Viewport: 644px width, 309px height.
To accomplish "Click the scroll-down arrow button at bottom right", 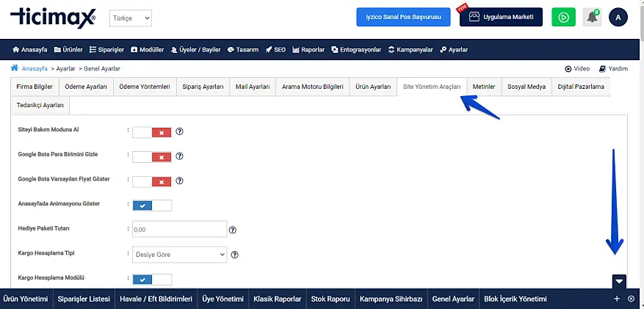I will (619, 282).
